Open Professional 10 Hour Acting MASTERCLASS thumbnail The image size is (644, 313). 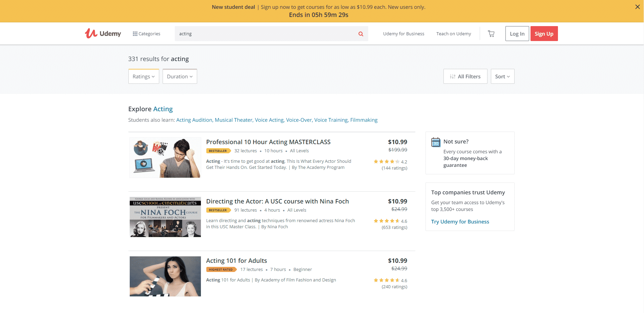[x=165, y=158]
